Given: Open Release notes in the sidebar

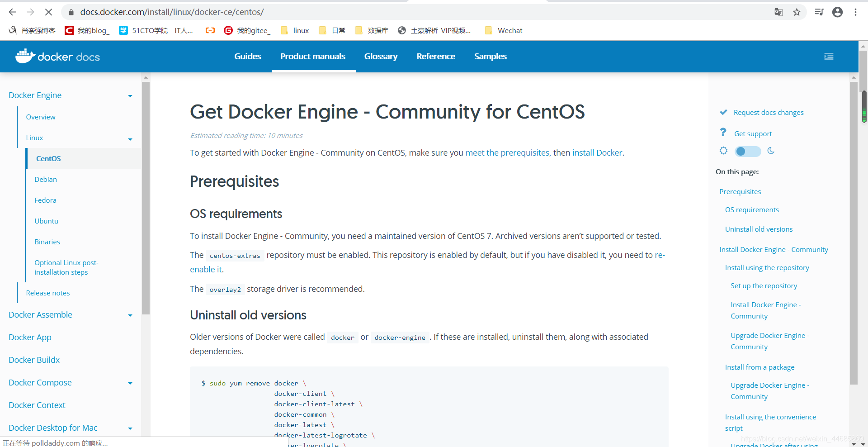Looking at the screenshot, I should (48, 293).
